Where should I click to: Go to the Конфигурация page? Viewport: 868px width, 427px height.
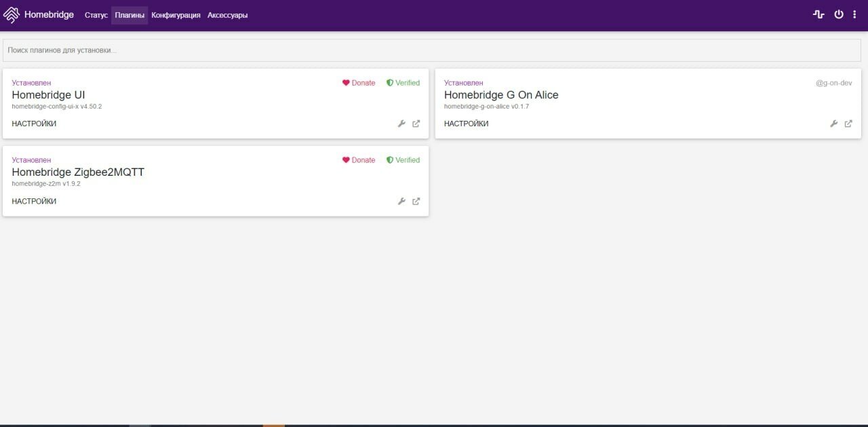(x=176, y=15)
